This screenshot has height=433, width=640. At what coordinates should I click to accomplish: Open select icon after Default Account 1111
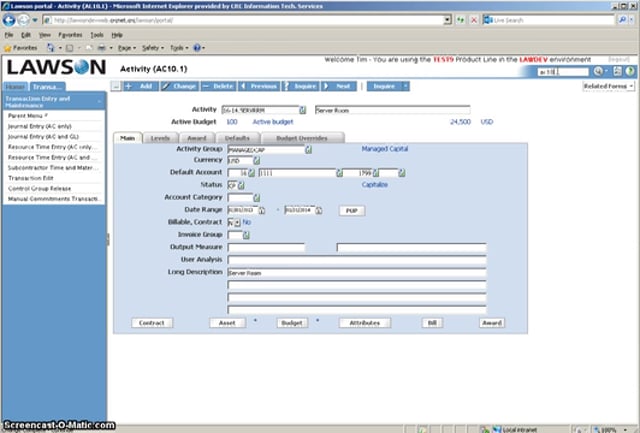(x=339, y=173)
